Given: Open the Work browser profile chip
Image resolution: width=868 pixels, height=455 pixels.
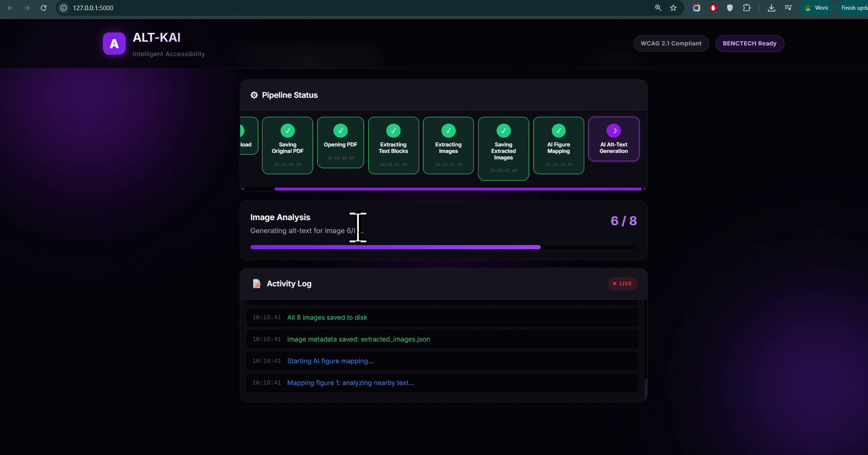Looking at the screenshot, I should point(816,8).
